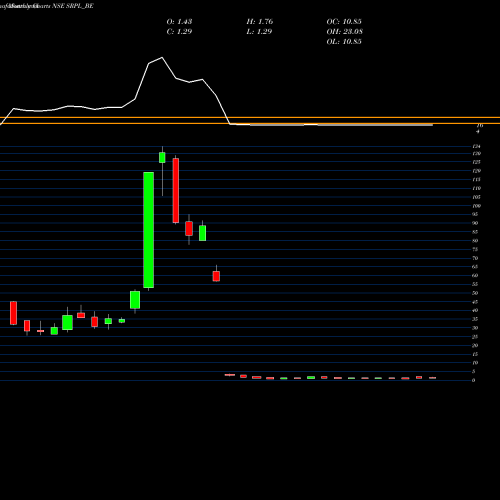
Task: Click the 'OH: 23.08' reading
Action: tap(345, 31)
